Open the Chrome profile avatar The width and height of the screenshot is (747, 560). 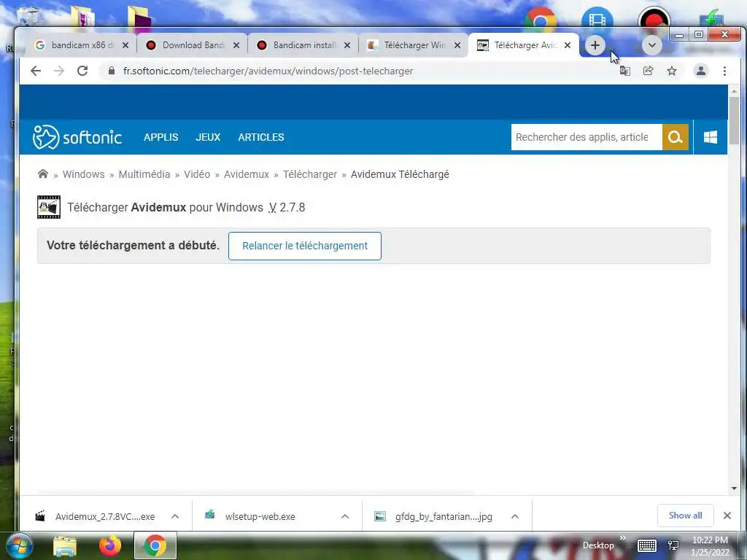tap(701, 71)
